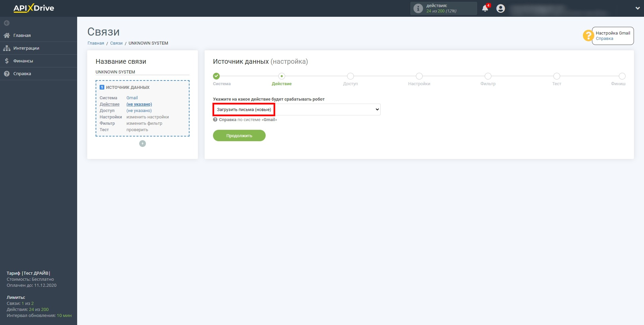Open Интеграции in sidebar menu
Image resolution: width=644 pixels, height=325 pixels.
[x=26, y=48]
